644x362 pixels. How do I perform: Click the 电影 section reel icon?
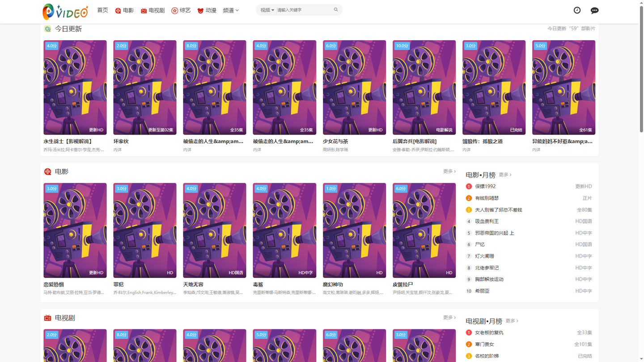click(47, 172)
